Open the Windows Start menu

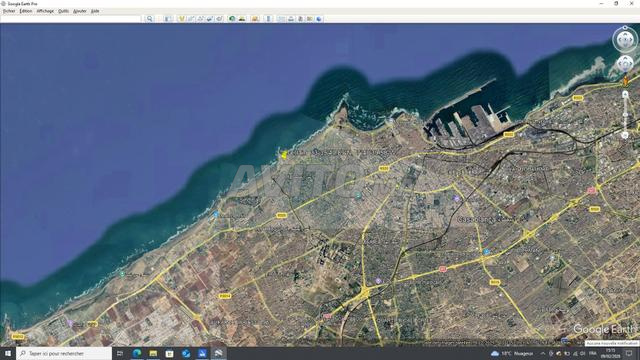8,353
